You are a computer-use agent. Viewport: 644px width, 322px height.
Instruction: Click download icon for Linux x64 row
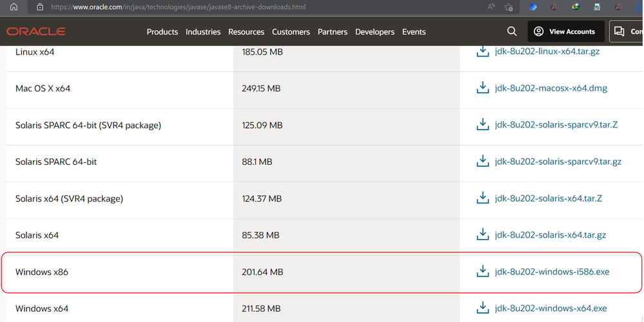pos(483,52)
